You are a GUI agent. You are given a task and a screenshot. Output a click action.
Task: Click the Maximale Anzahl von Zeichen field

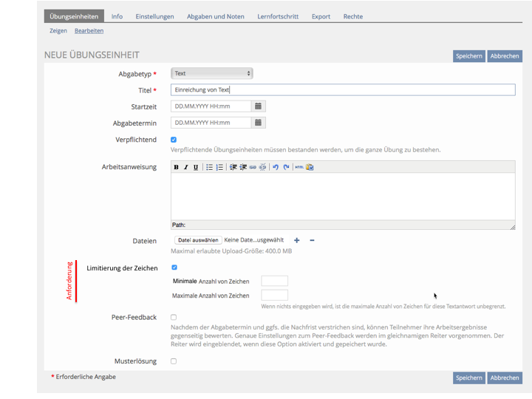tap(274, 296)
